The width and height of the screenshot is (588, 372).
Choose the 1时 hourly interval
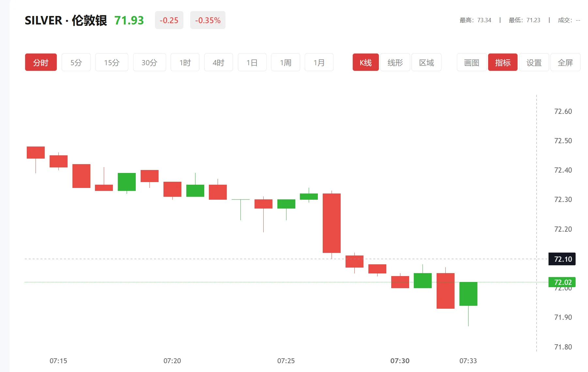[185, 62]
